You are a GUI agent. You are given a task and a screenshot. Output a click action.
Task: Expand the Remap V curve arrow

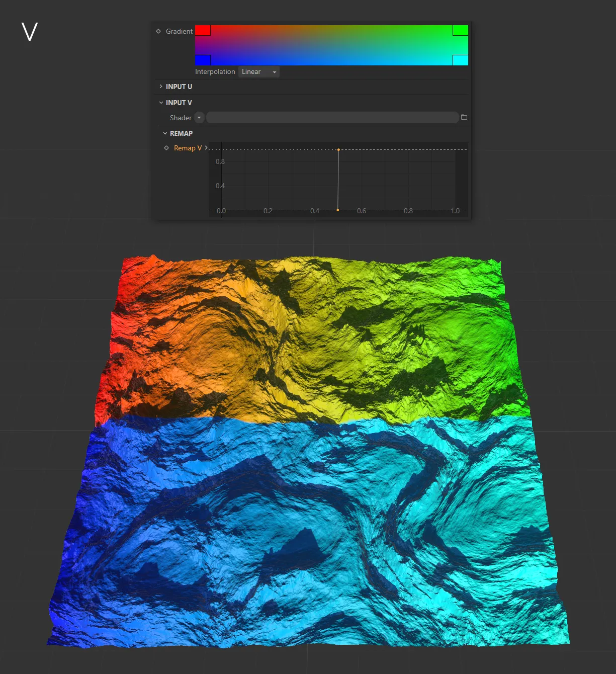pyautogui.click(x=206, y=147)
